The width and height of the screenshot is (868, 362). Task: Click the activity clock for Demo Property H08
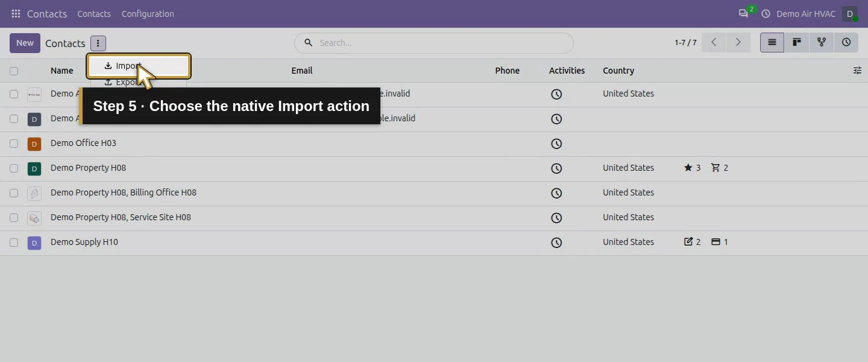point(556,168)
